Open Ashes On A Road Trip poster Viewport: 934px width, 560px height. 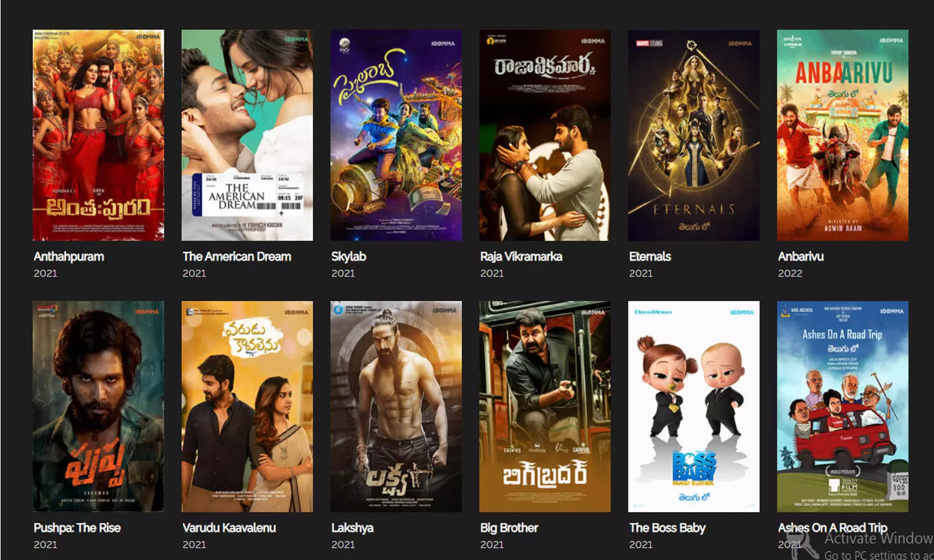point(842,406)
